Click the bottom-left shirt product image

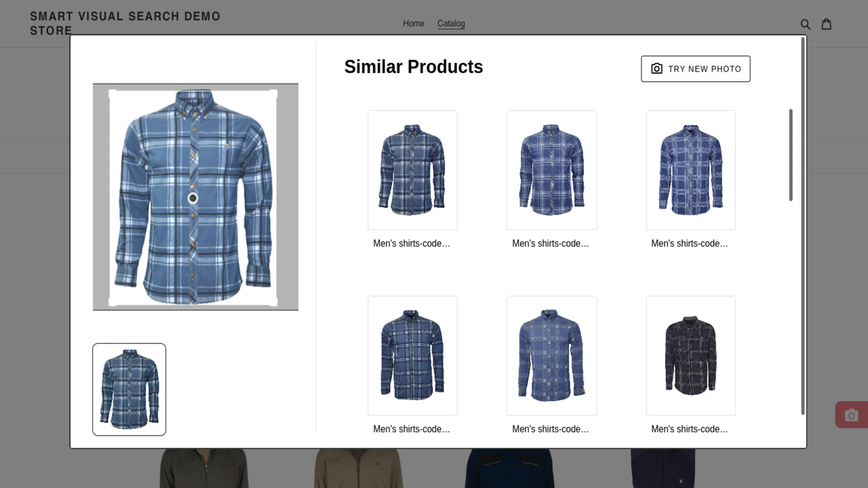412,355
